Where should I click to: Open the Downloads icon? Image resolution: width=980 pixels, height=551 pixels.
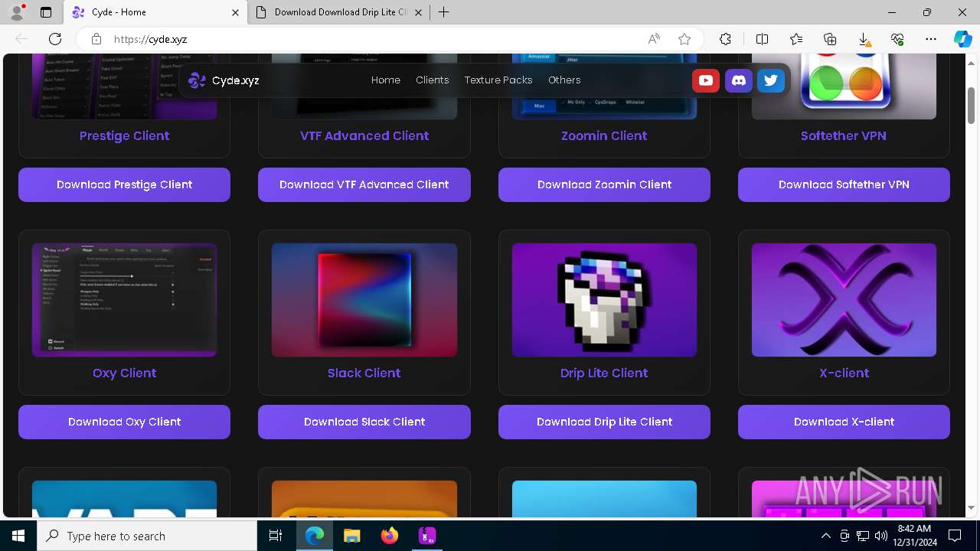point(864,39)
